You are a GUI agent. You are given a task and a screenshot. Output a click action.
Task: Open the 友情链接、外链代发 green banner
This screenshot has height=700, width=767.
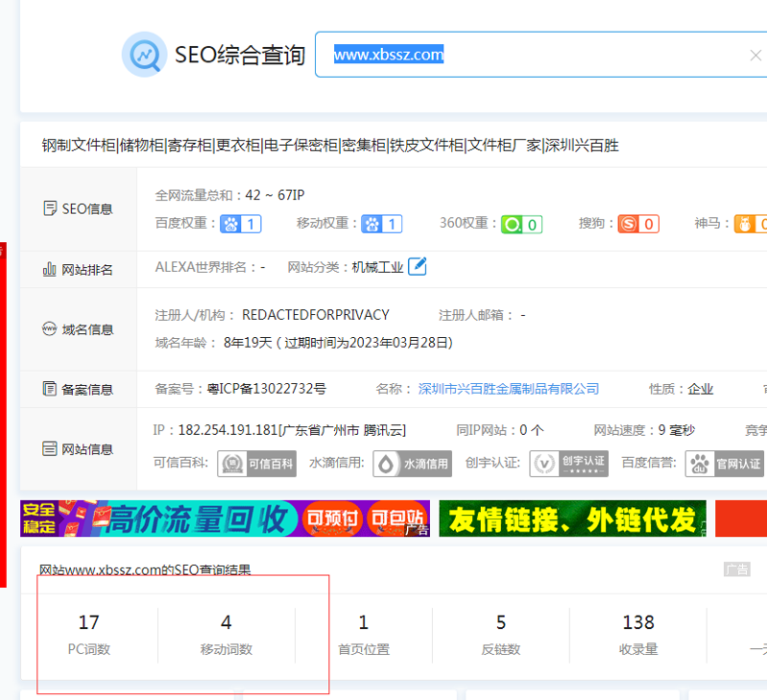click(572, 519)
